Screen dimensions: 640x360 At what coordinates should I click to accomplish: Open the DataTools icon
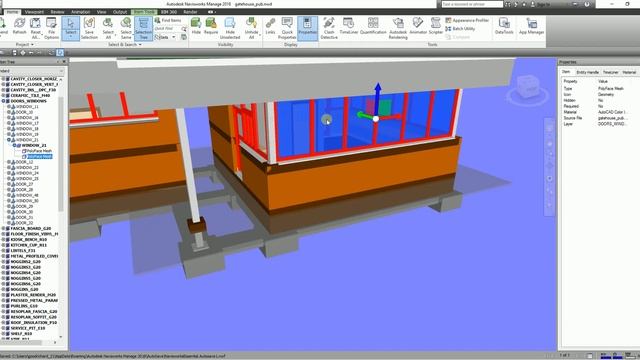[504, 26]
